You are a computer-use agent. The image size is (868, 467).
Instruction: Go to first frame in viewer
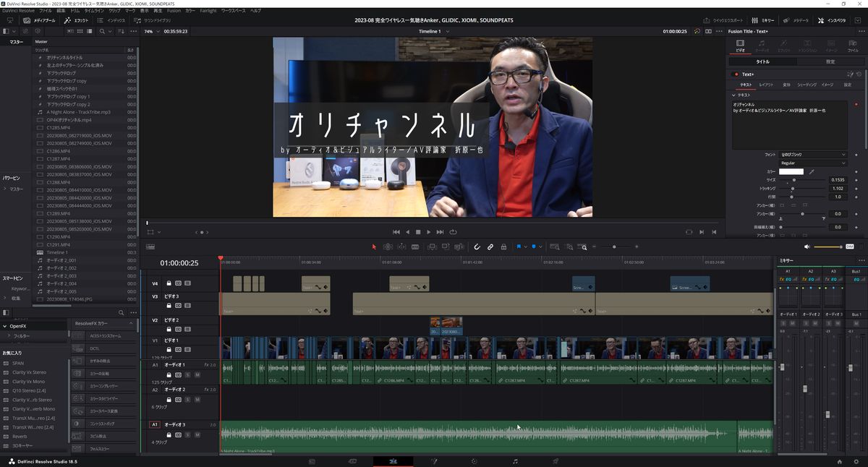[396, 232]
